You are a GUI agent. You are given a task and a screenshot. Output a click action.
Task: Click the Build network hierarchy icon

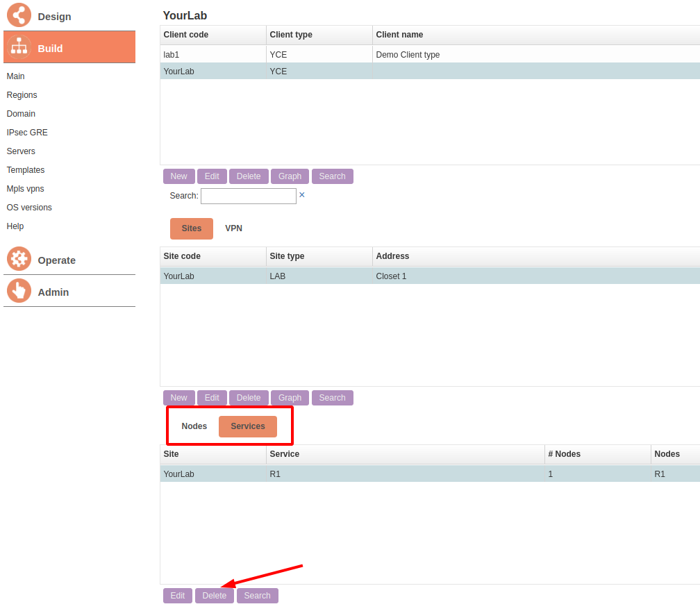tap(19, 47)
